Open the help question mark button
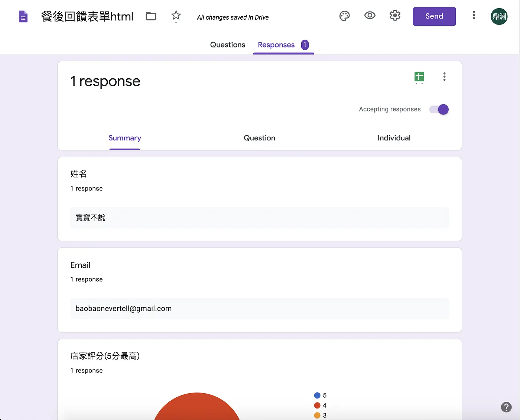 [506, 407]
